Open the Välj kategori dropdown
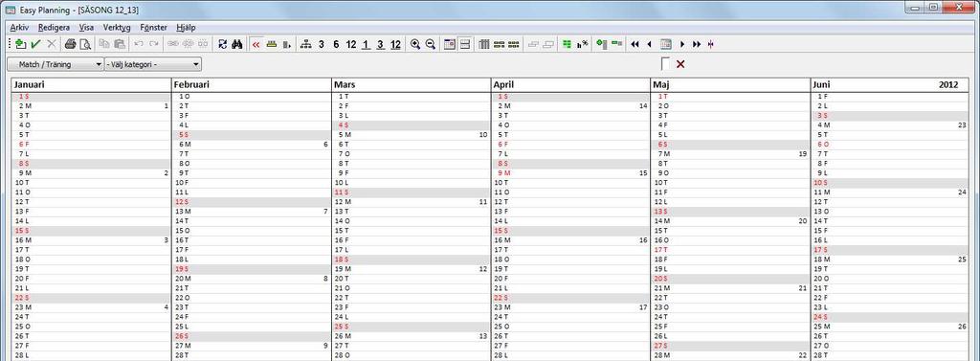This screenshot has height=361, width=980. [x=153, y=64]
